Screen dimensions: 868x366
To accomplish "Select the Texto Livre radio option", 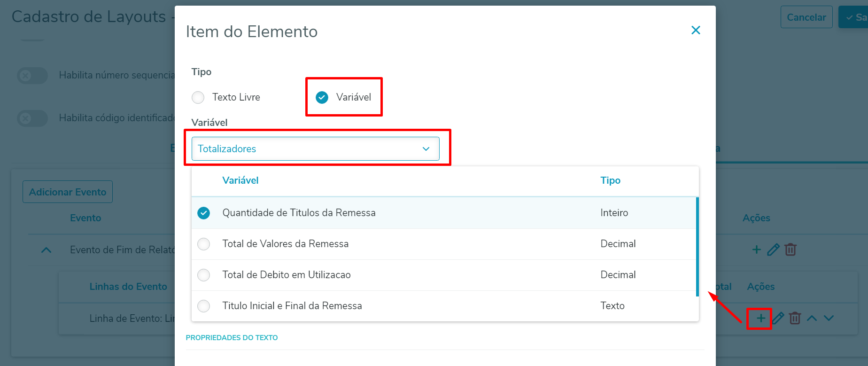I will pyautogui.click(x=198, y=97).
